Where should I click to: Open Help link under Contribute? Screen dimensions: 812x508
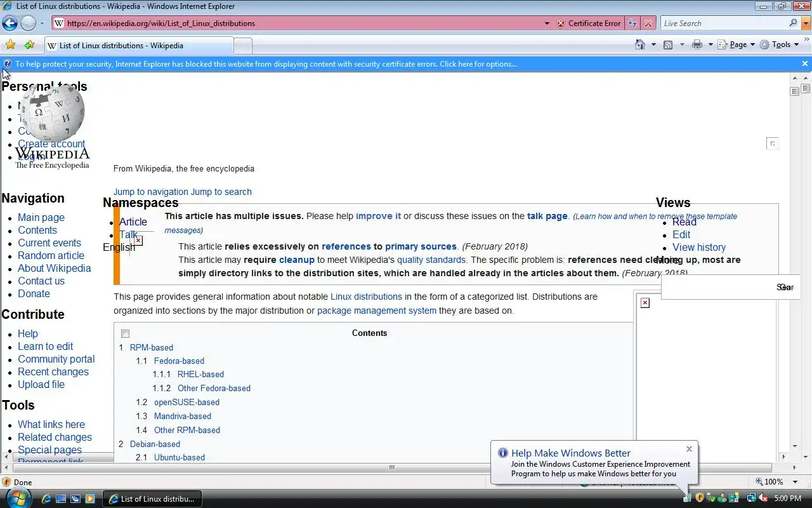[x=28, y=334]
